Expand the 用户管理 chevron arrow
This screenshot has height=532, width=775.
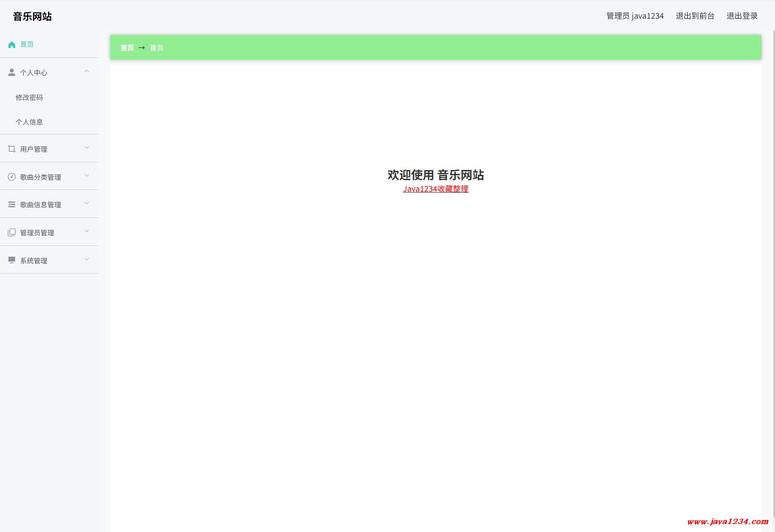87,148
